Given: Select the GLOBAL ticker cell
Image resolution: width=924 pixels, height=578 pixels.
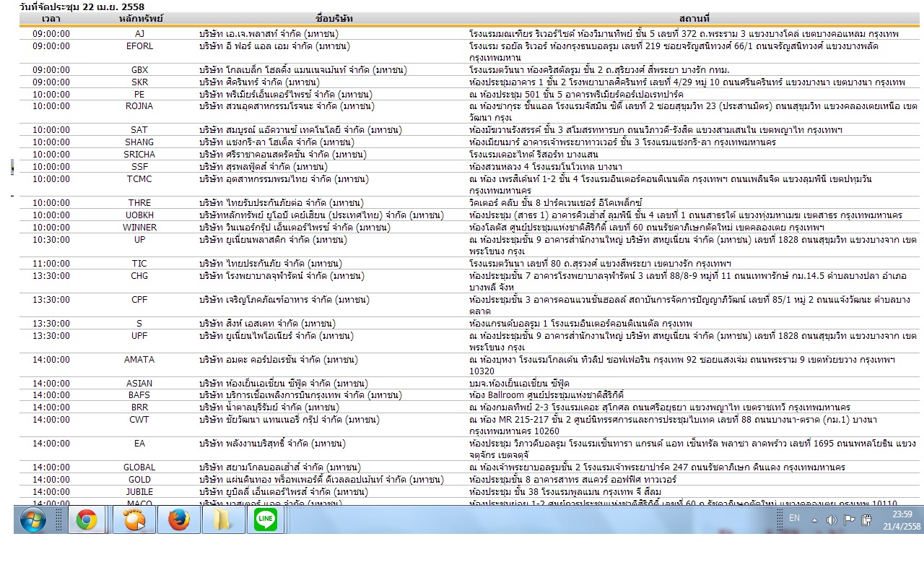Looking at the screenshot, I should [140, 467].
